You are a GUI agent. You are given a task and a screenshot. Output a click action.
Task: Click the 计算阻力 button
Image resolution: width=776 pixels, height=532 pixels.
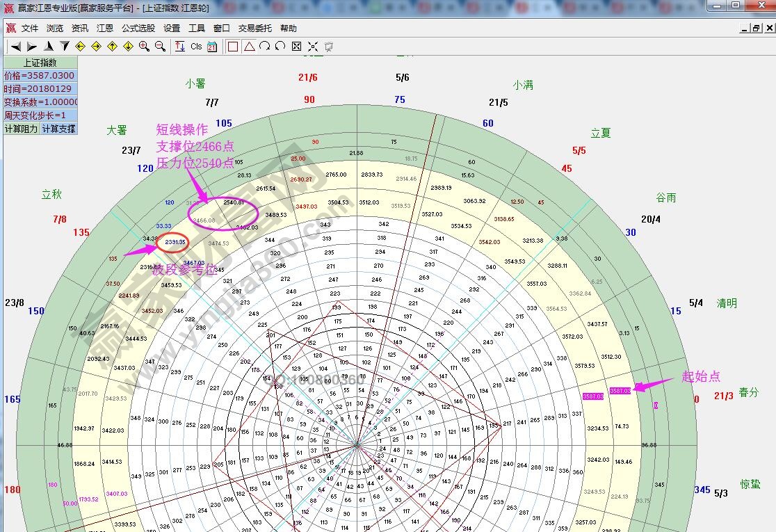[21, 129]
